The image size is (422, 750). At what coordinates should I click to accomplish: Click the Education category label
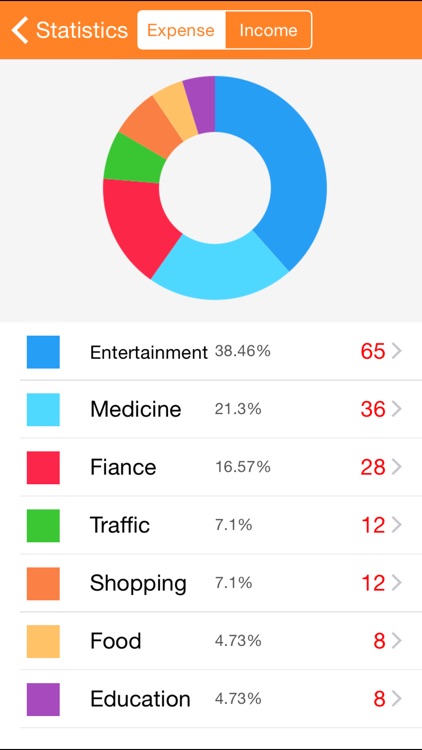(x=140, y=699)
